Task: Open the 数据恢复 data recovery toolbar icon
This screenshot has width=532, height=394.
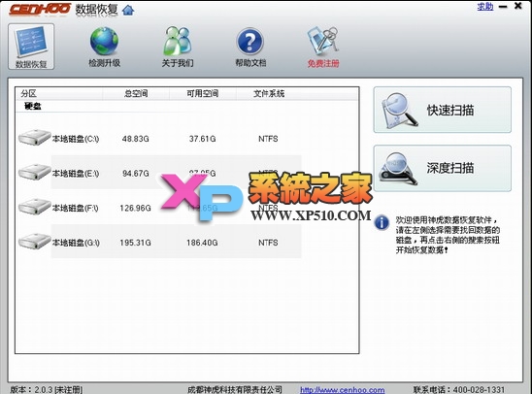Action: tap(31, 47)
